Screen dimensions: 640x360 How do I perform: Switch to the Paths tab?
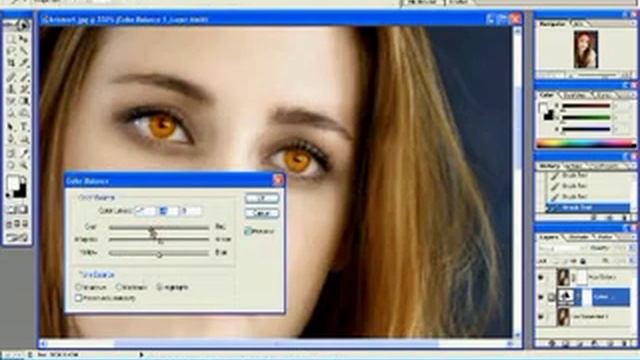604,237
